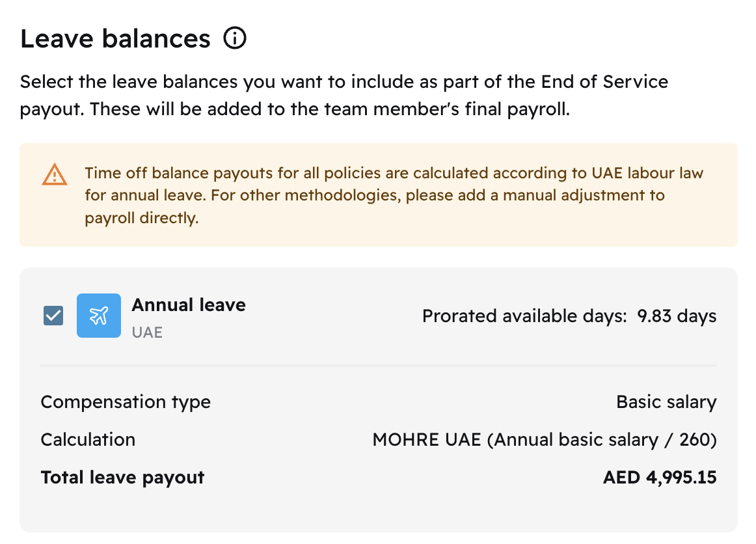Click the UAE label under Annual leave
Image resolution: width=756 pixels, height=544 pixels.
(147, 333)
